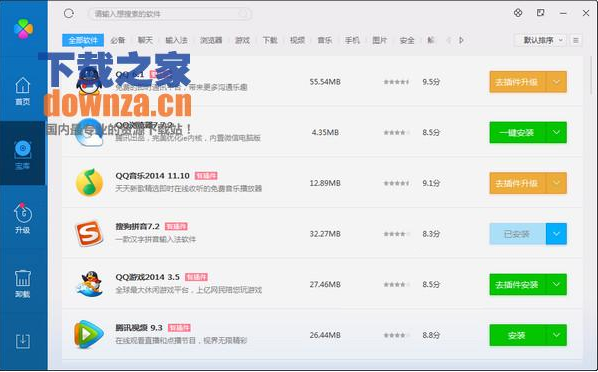The image size is (598, 372).
Task: Click star rating of 腾讯视频 9.3 row
Action: tap(397, 335)
